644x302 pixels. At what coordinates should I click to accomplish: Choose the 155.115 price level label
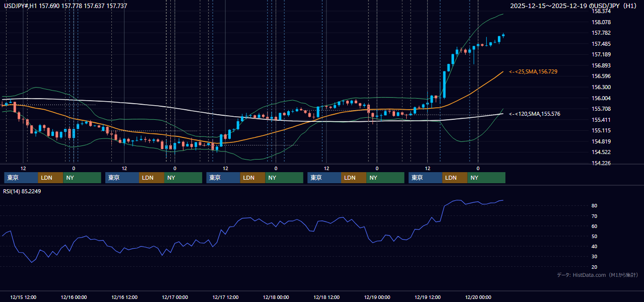pyautogui.click(x=601, y=131)
